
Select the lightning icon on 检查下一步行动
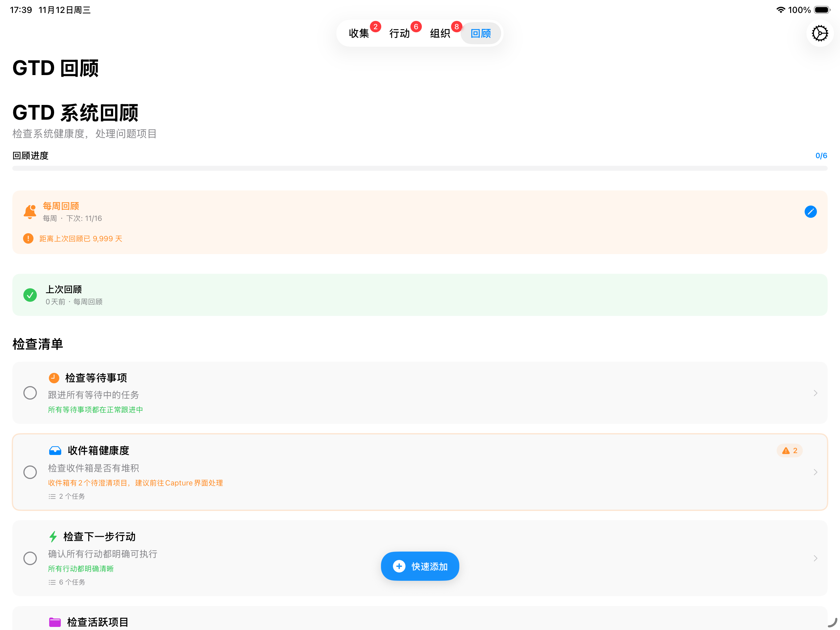[x=53, y=536]
